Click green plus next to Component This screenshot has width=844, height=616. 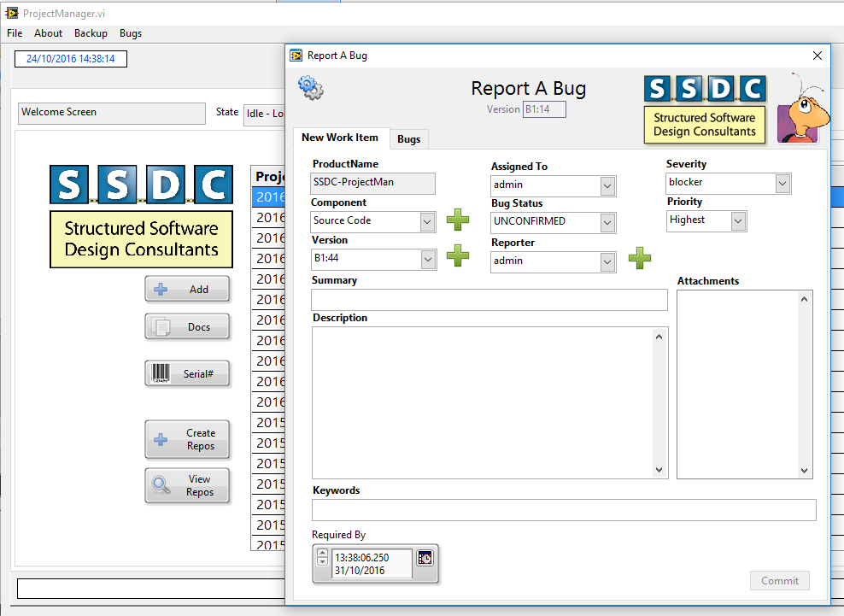pyautogui.click(x=458, y=220)
